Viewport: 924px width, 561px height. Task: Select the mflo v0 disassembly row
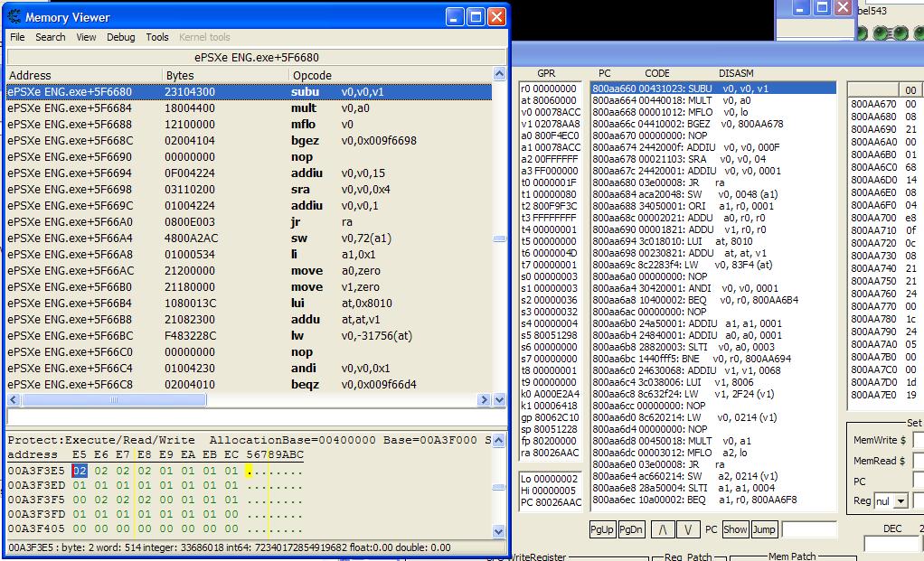pos(249,124)
